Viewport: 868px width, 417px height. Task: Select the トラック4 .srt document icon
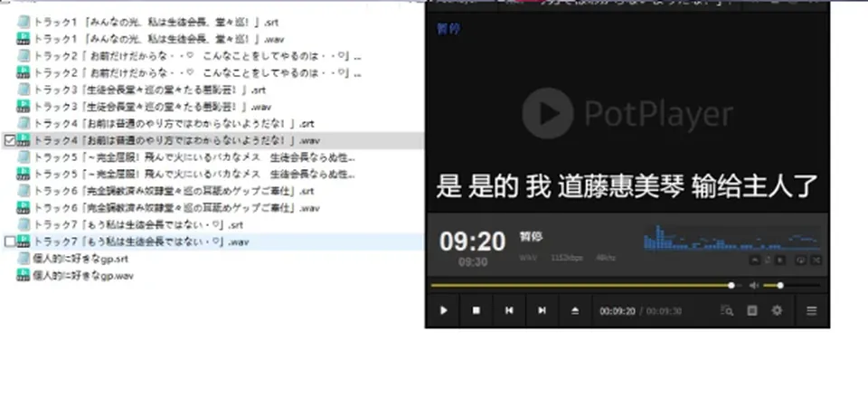click(x=24, y=124)
